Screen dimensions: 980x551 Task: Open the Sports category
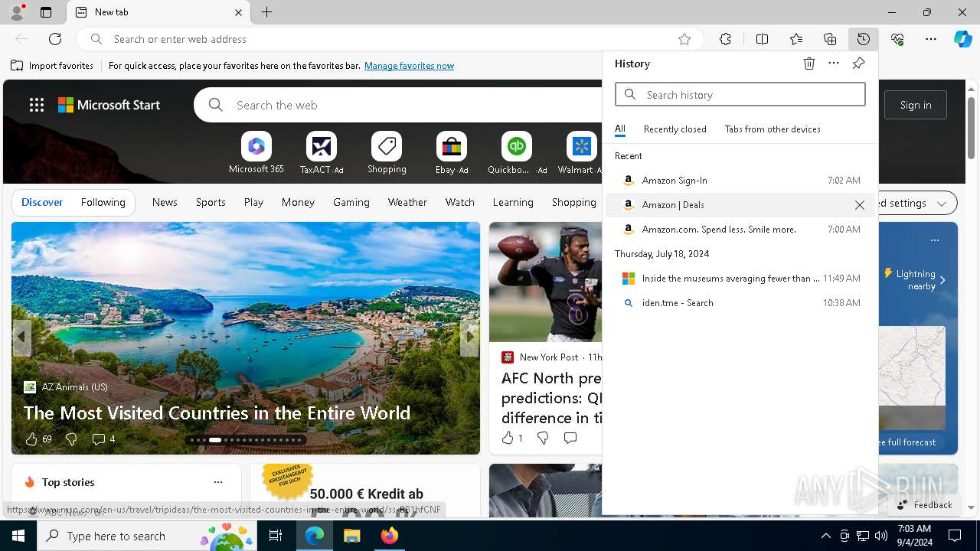[x=211, y=203]
